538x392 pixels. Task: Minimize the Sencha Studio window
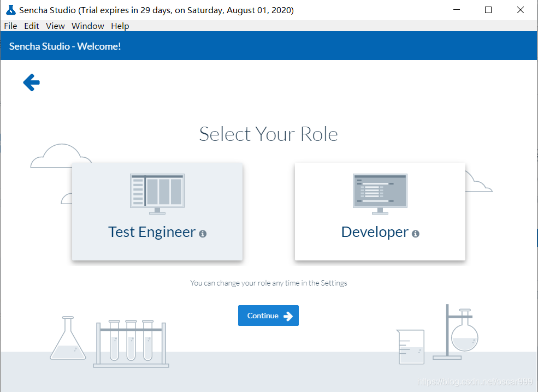point(456,10)
